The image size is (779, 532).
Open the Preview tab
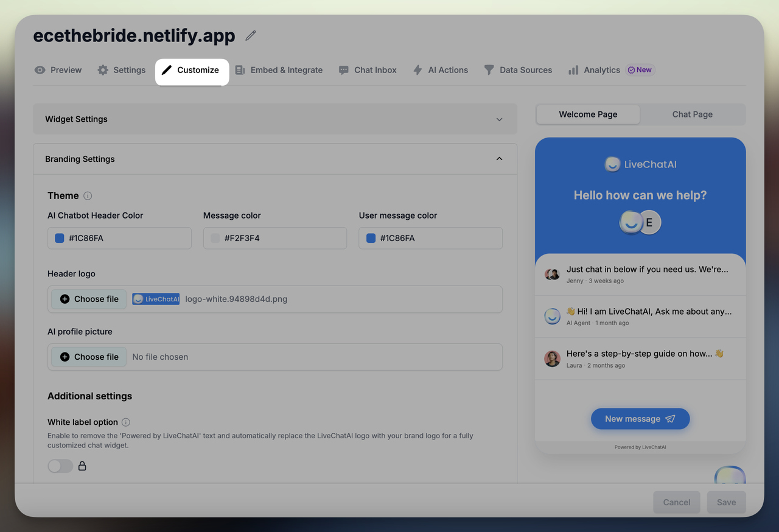point(58,70)
